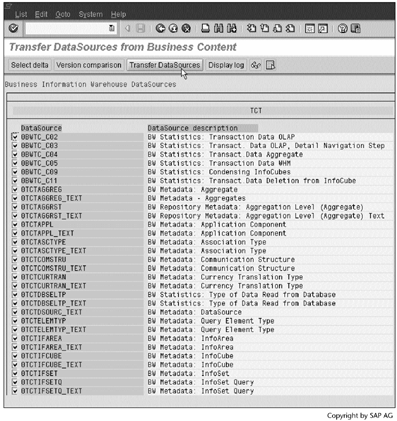Go to the first page icon

click(x=252, y=29)
